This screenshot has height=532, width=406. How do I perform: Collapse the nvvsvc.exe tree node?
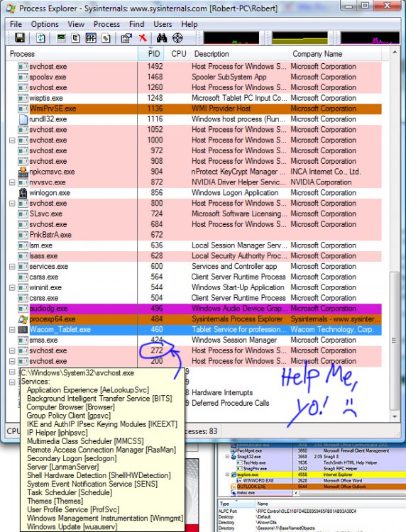12,182
